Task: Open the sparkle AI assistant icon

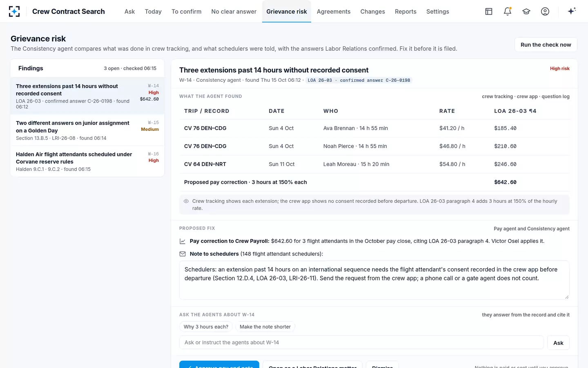Action: pos(572,11)
